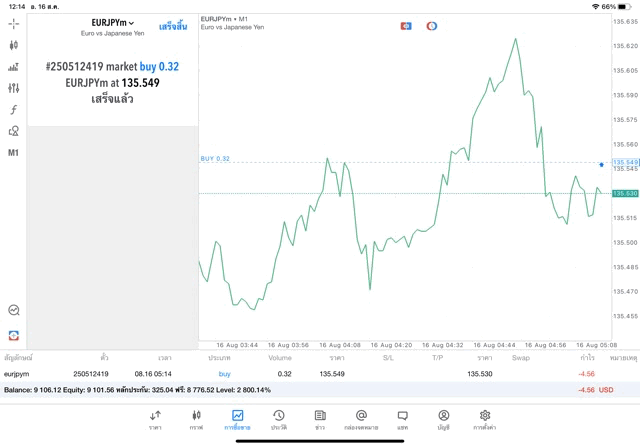Click the S/L column header
Viewport: 640px width, 447px height.
(388, 358)
